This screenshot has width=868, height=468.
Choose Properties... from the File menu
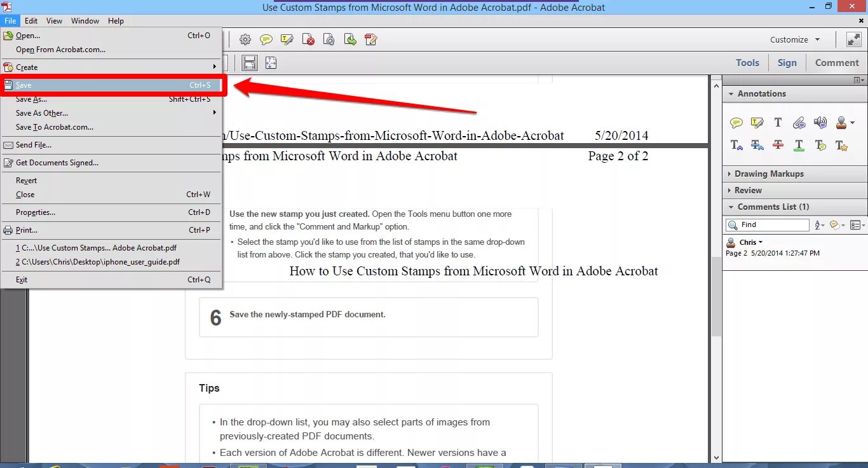pyautogui.click(x=111, y=212)
